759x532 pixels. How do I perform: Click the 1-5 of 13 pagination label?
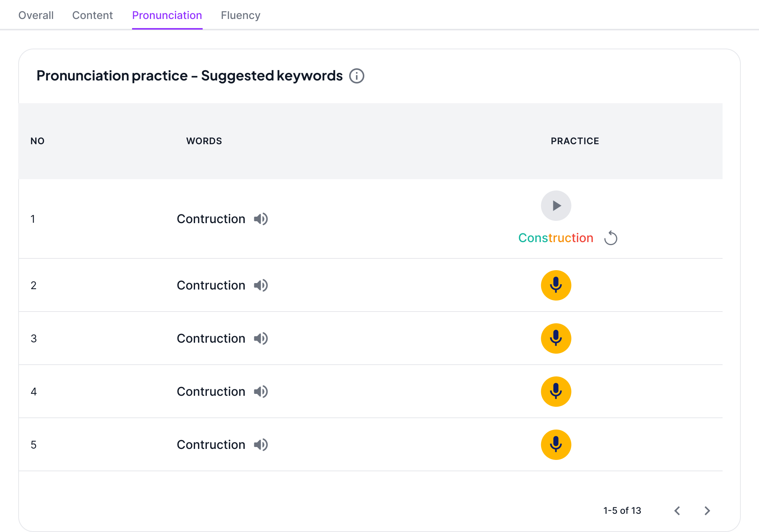click(622, 511)
